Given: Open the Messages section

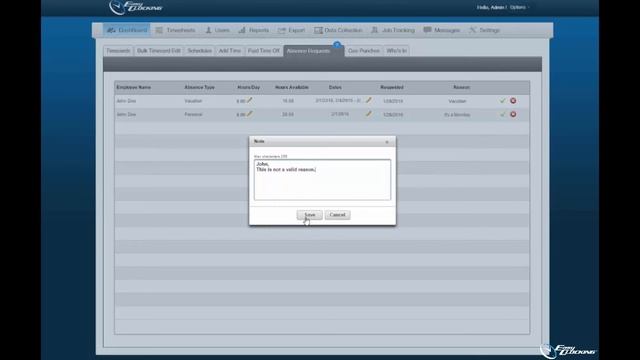Looking at the screenshot, I should [442, 30].
